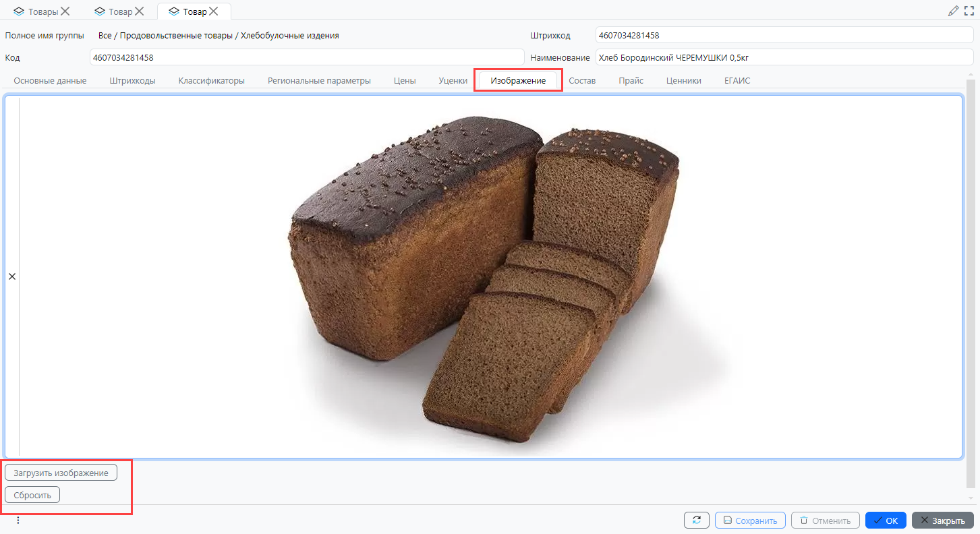The image size is (980, 534).
Task: Click the Загрузить изображение button
Action: (x=61, y=473)
